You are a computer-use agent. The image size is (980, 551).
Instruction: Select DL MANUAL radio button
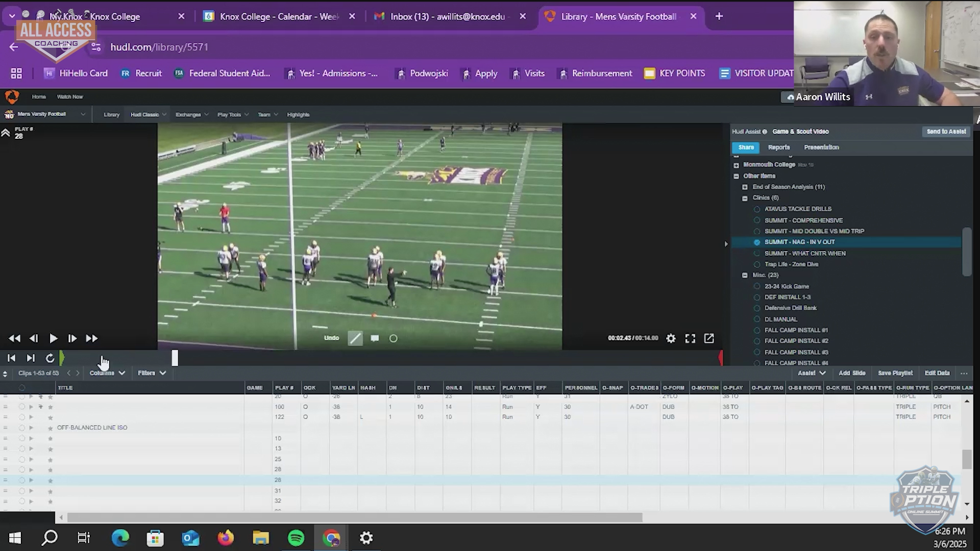tap(757, 319)
